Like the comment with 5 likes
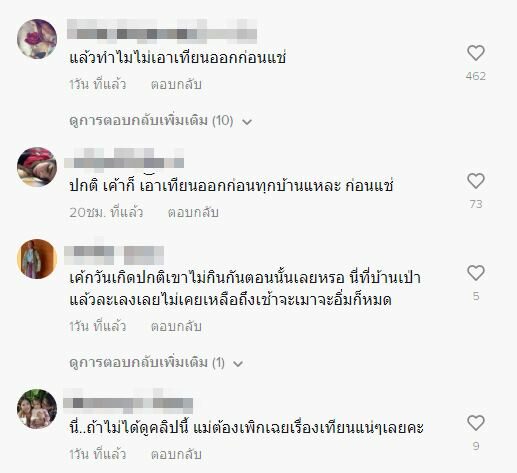 coord(476,273)
